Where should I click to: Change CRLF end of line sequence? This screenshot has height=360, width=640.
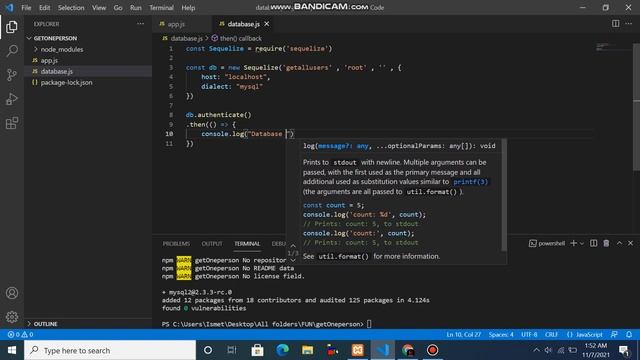[551, 334]
